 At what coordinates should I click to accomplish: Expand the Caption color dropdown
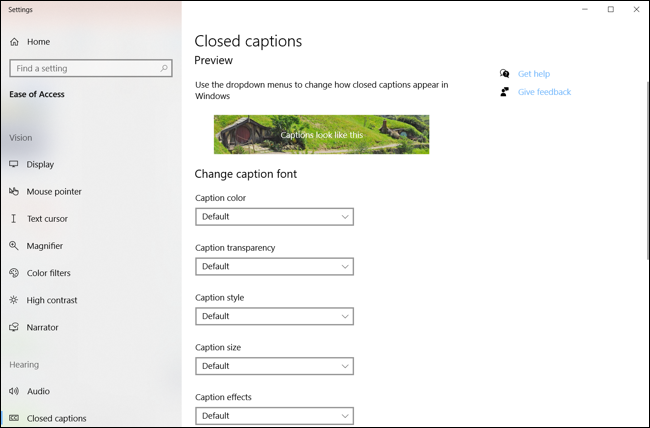[274, 217]
